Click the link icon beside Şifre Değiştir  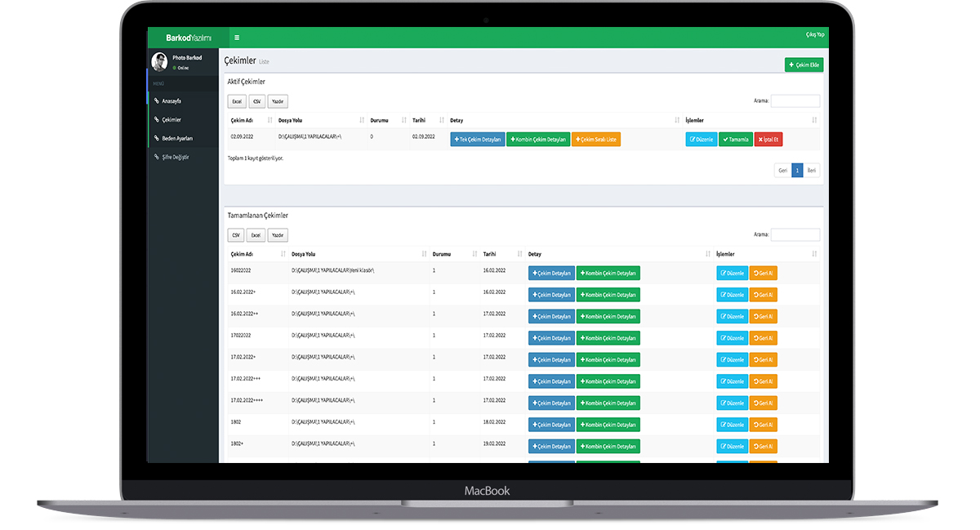(157, 157)
